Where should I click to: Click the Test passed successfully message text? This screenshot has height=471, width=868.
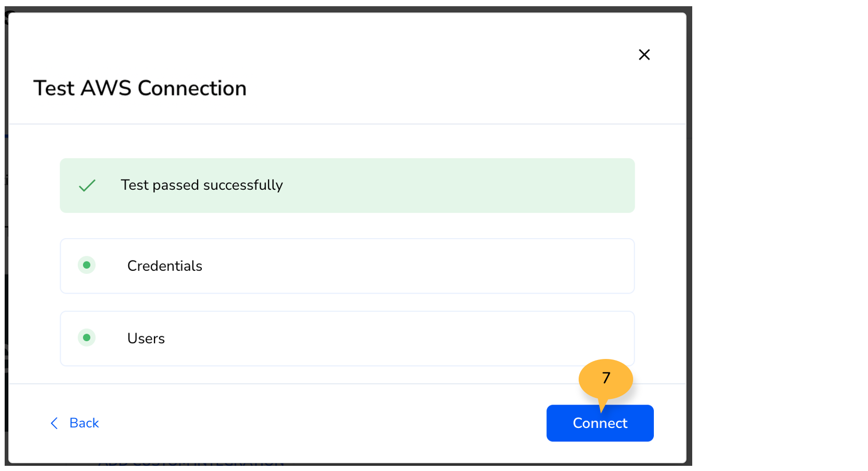202,185
